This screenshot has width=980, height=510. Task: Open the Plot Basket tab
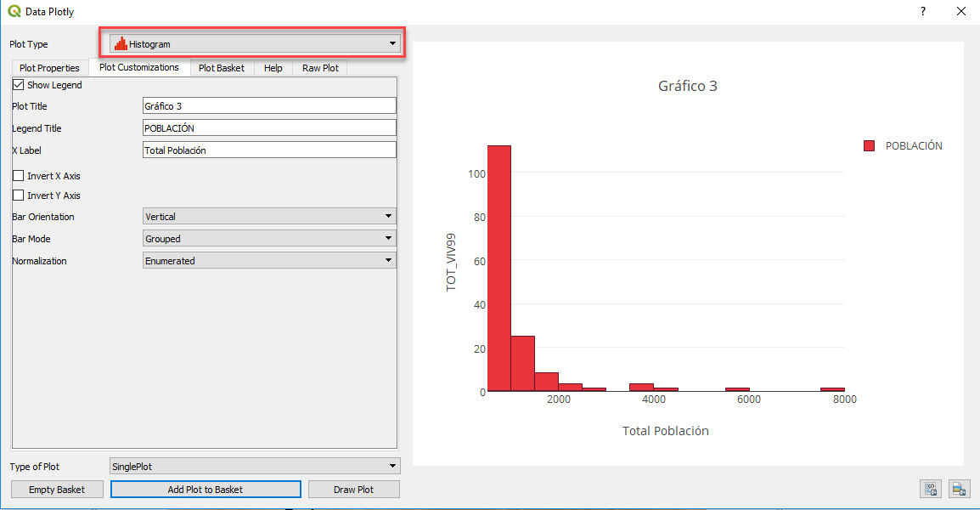(221, 67)
